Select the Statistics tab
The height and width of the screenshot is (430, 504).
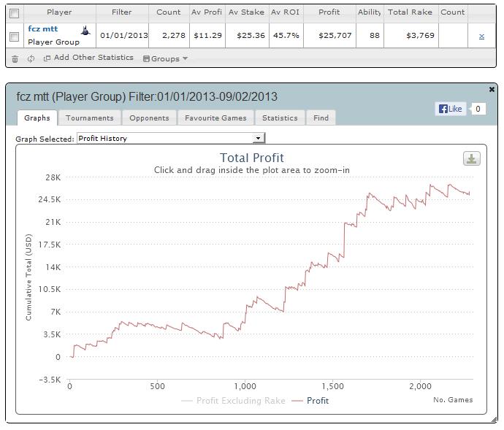280,118
